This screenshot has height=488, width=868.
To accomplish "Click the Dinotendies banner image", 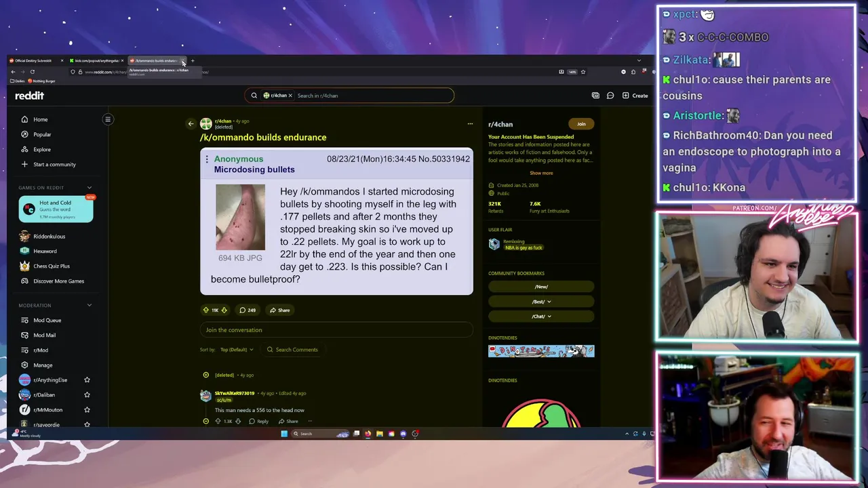I will pos(541,351).
